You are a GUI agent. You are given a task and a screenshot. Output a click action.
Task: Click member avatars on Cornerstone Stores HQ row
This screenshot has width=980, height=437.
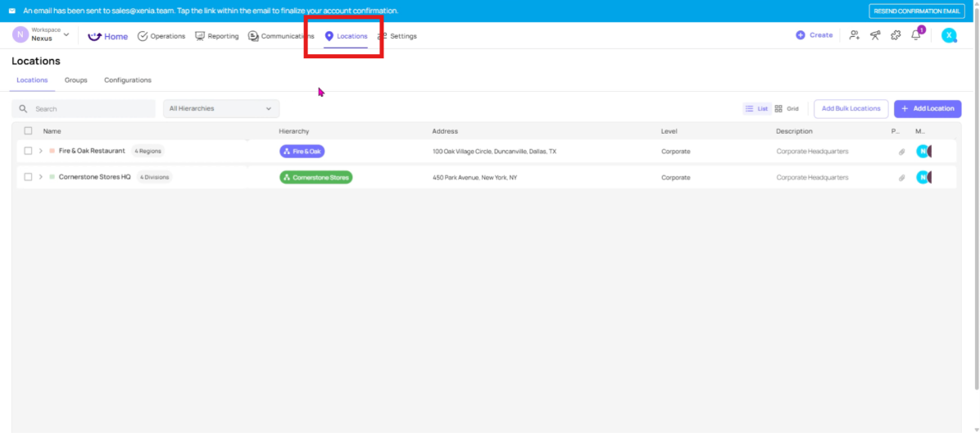tap(924, 177)
